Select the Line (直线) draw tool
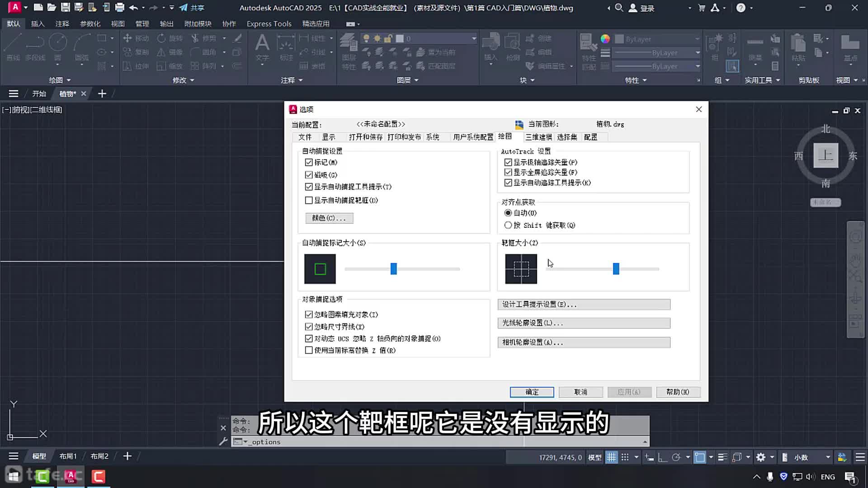This screenshot has width=868, height=488. pos(13,47)
